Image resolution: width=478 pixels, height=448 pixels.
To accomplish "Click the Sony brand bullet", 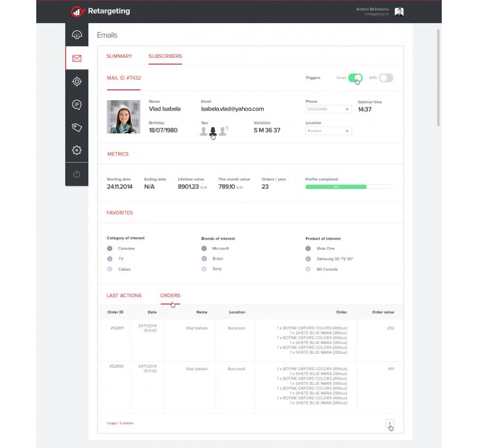I will [204, 269].
